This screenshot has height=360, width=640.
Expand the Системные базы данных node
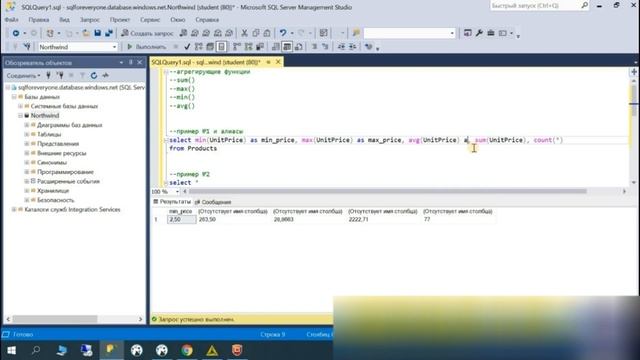point(20,106)
